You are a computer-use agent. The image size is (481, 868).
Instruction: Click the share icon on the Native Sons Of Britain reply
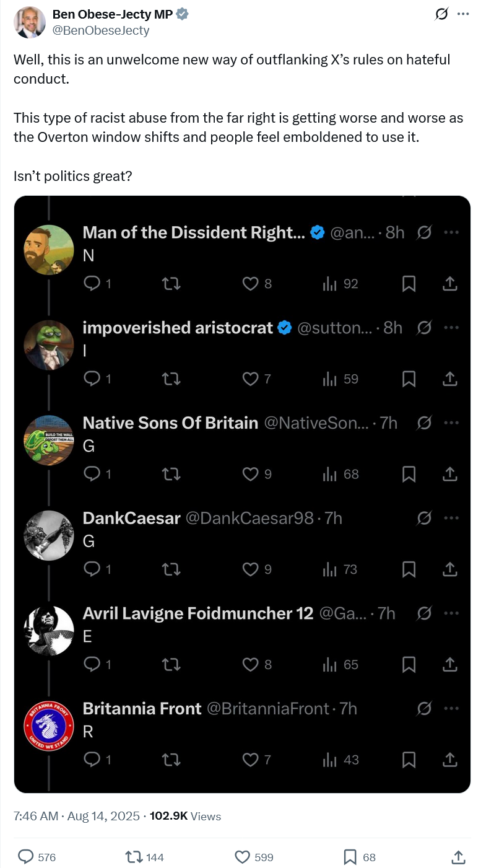pos(451,474)
